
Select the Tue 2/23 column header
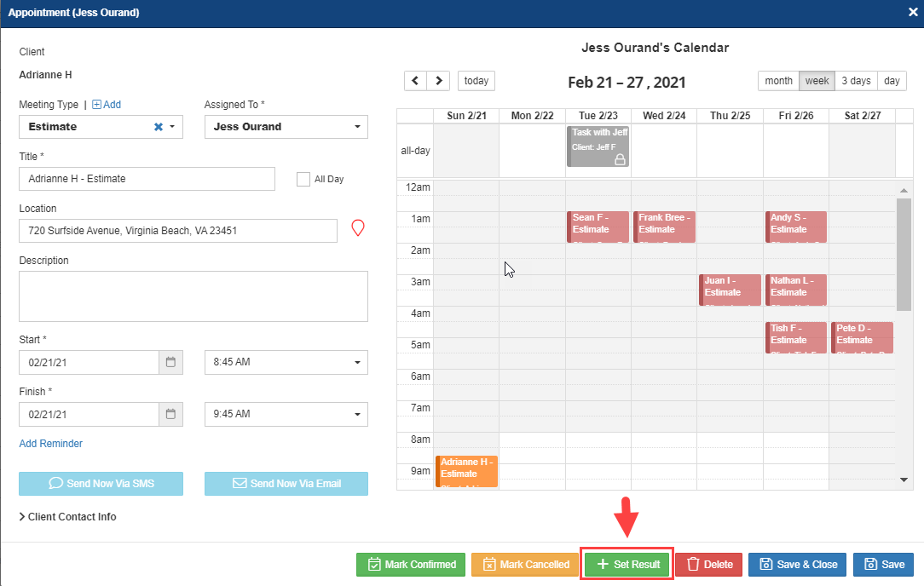(598, 116)
